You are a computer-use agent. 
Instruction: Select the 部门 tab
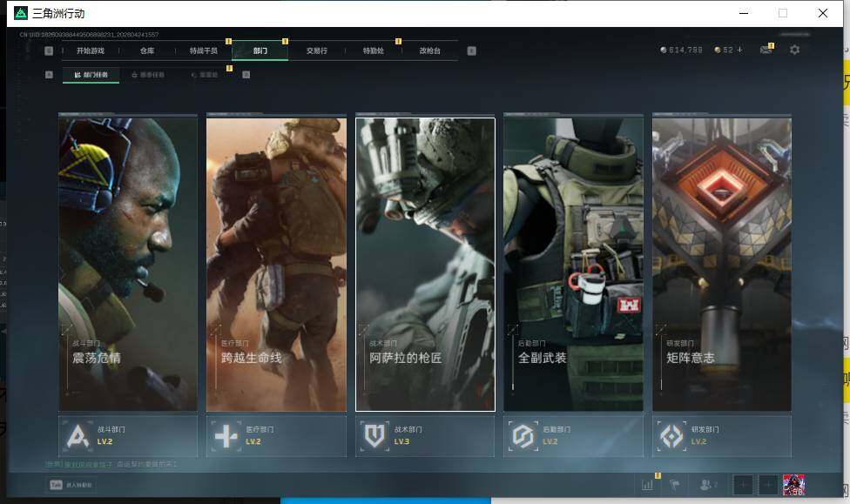(260, 51)
